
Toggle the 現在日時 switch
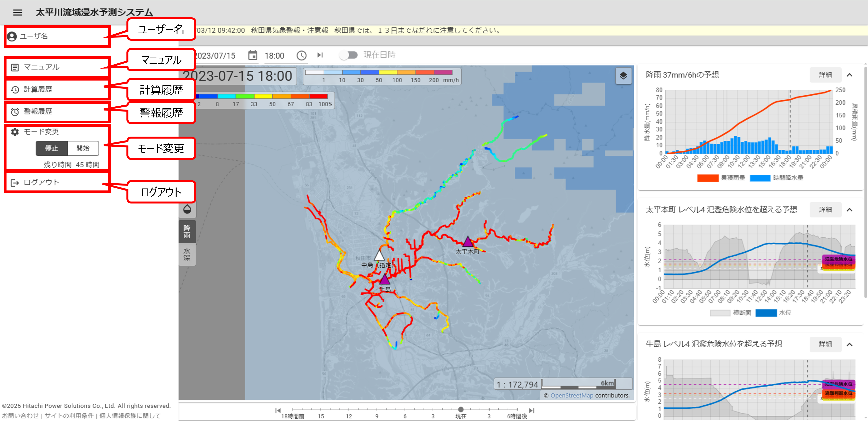coord(348,55)
